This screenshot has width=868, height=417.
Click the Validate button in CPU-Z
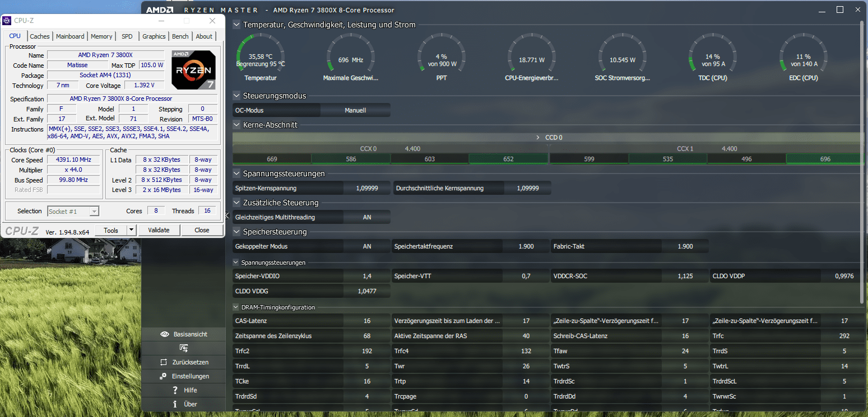tap(159, 230)
